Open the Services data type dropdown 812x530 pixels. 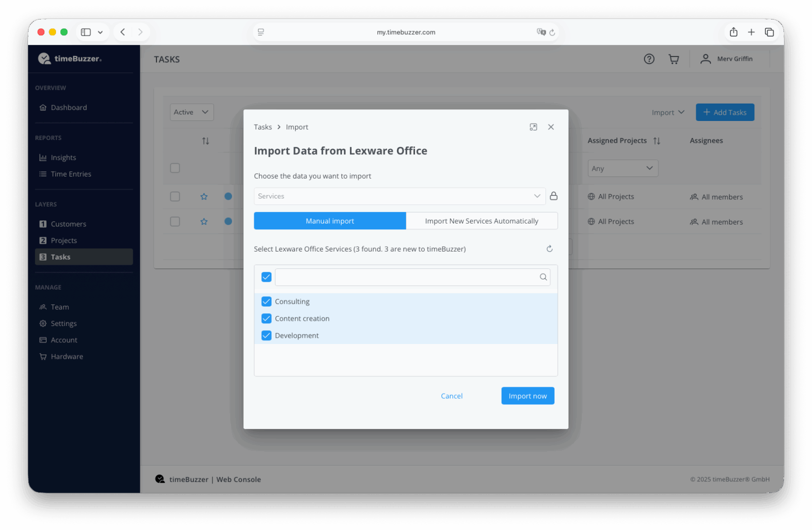pyautogui.click(x=399, y=196)
